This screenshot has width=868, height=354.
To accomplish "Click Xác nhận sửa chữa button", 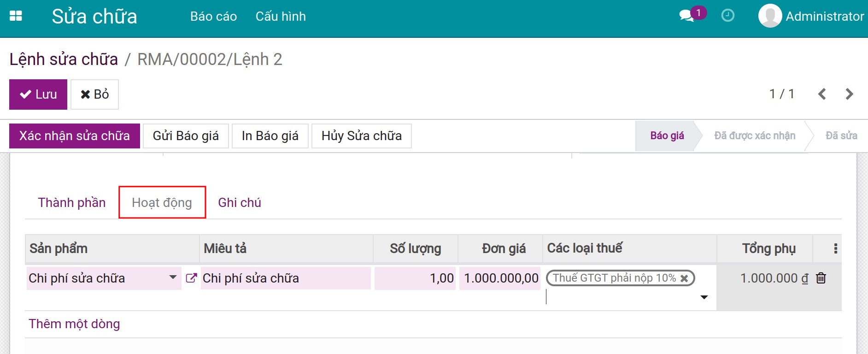I will click(x=75, y=136).
